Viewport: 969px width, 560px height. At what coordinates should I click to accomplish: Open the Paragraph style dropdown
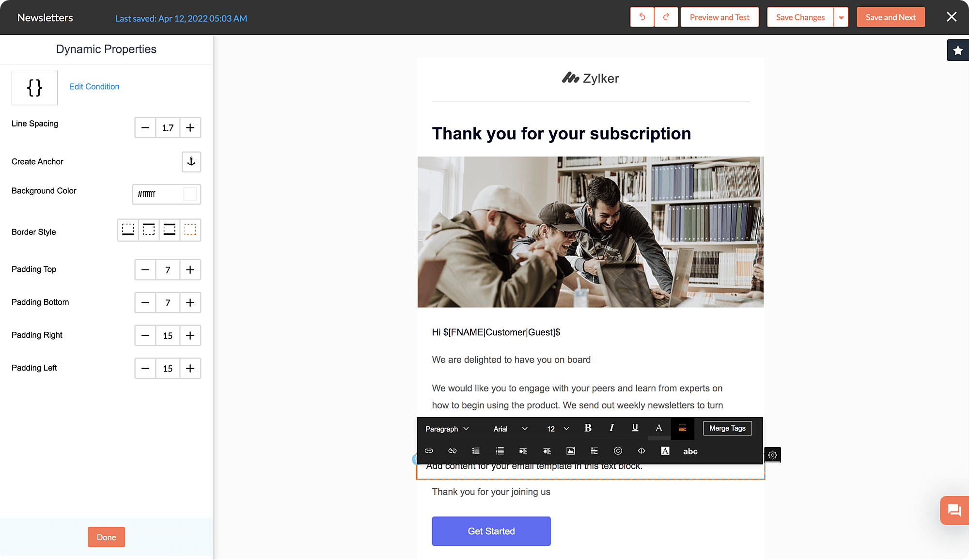point(447,429)
